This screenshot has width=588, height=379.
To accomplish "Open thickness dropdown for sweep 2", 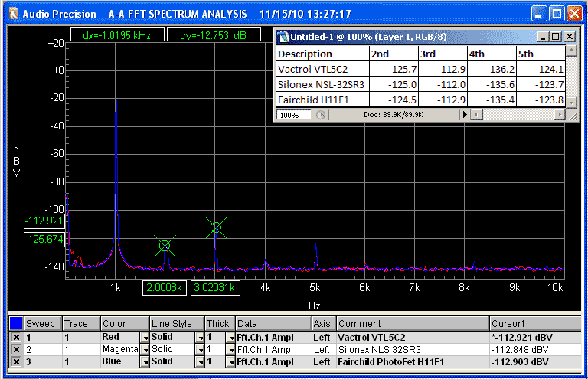I will click(x=230, y=350).
